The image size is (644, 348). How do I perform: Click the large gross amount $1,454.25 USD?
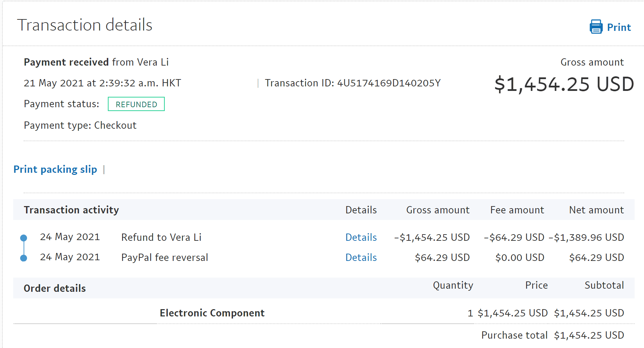(564, 84)
